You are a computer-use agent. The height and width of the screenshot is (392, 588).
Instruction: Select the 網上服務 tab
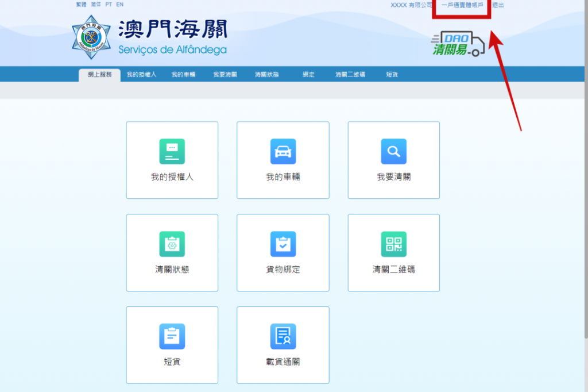[99, 75]
